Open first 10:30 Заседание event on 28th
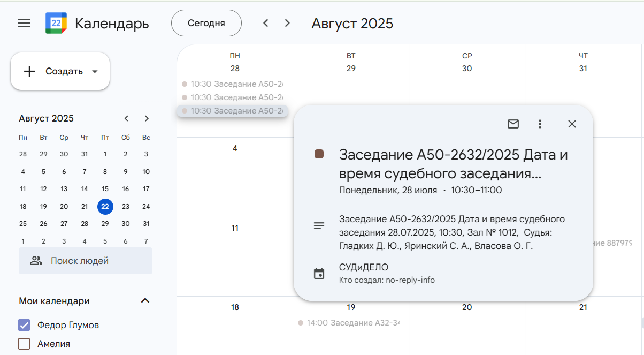 tap(233, 84)
